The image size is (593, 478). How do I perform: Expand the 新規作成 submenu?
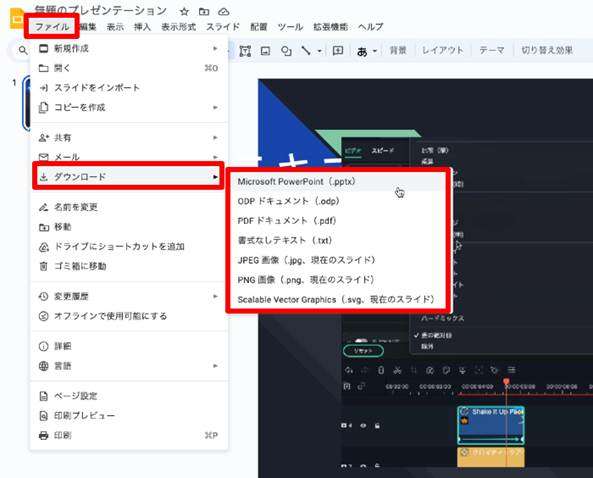129,48
